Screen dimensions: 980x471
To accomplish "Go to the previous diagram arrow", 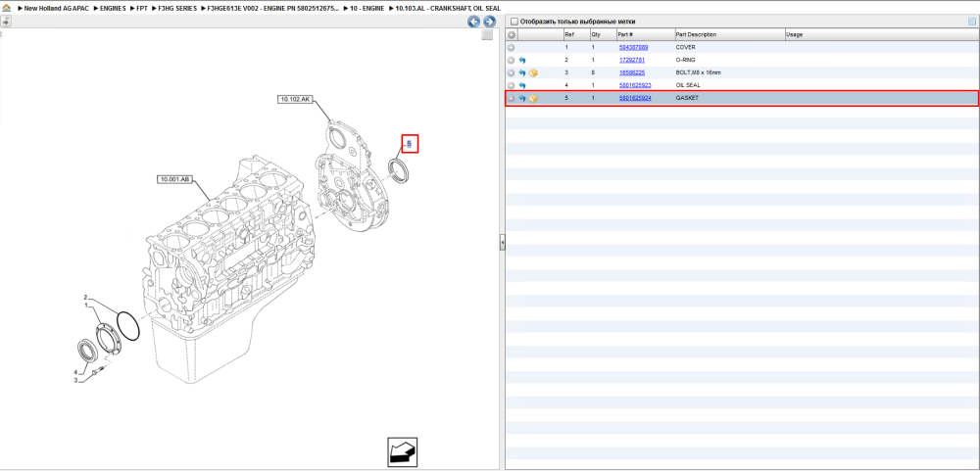I will pos(473,22).
